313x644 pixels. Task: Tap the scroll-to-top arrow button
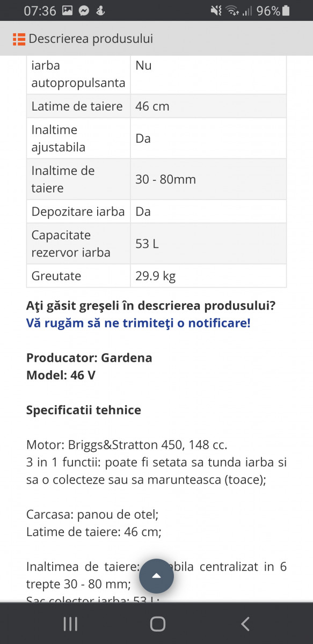[156, 576]
